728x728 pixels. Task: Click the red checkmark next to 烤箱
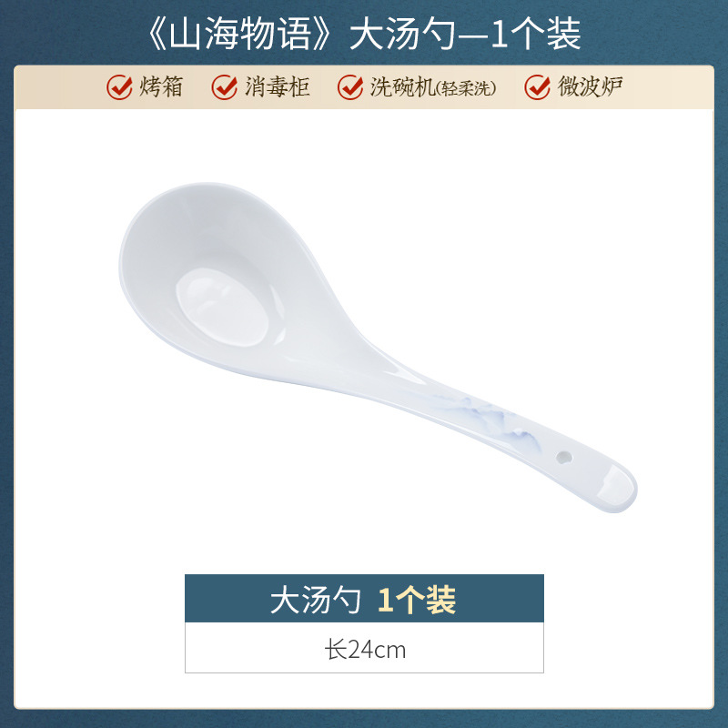point(119,86)
